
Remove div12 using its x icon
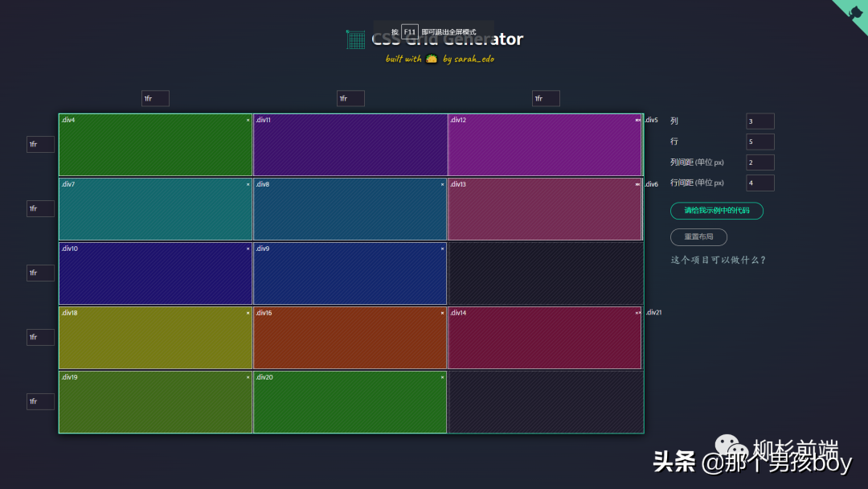click(637, 120)
